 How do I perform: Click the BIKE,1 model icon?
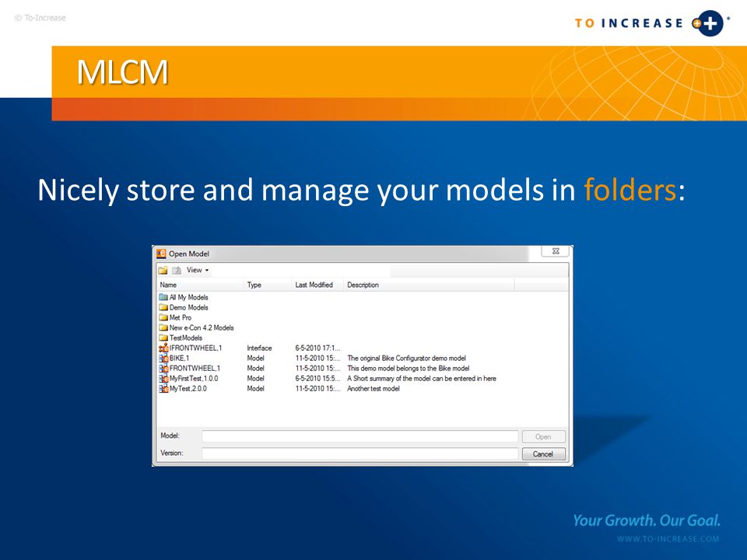coord(163,358)
